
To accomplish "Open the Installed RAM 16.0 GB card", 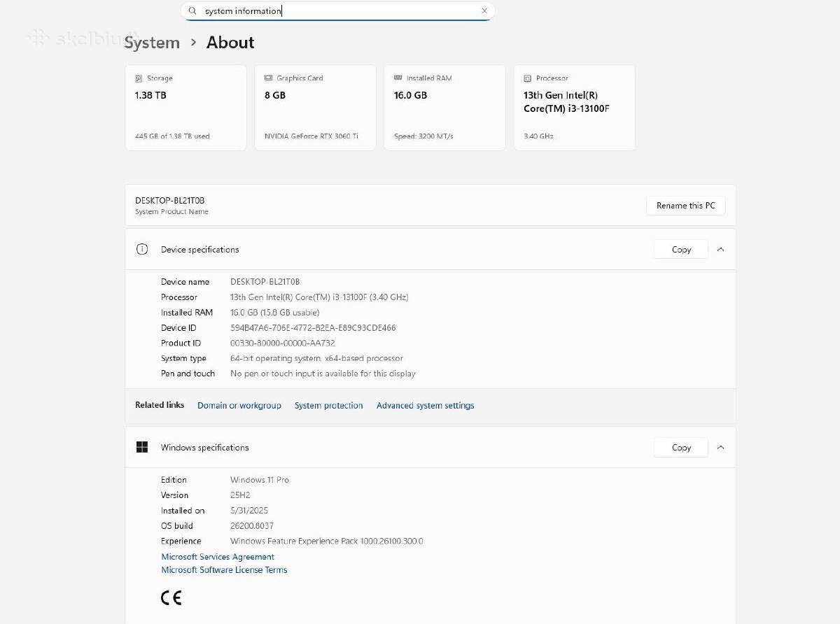I will click(x=444, y=108).
